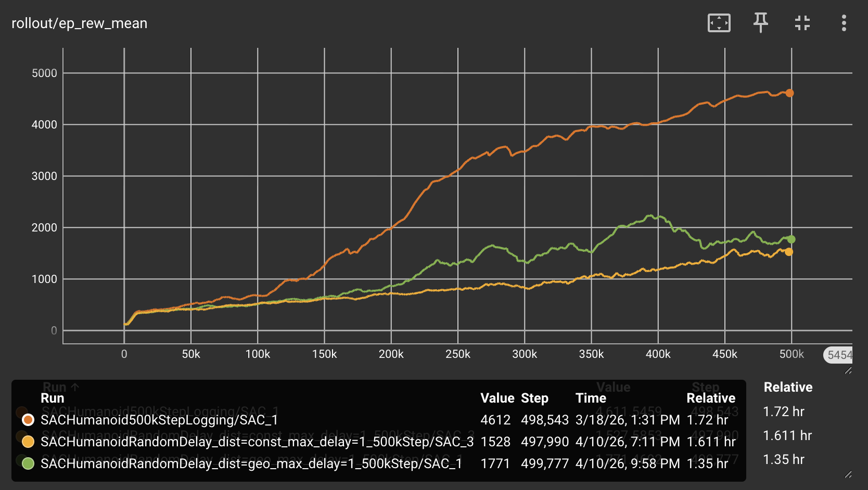868x490 pixels.
Task: Click the 1.611 hr value in background table
Action: 787,435
